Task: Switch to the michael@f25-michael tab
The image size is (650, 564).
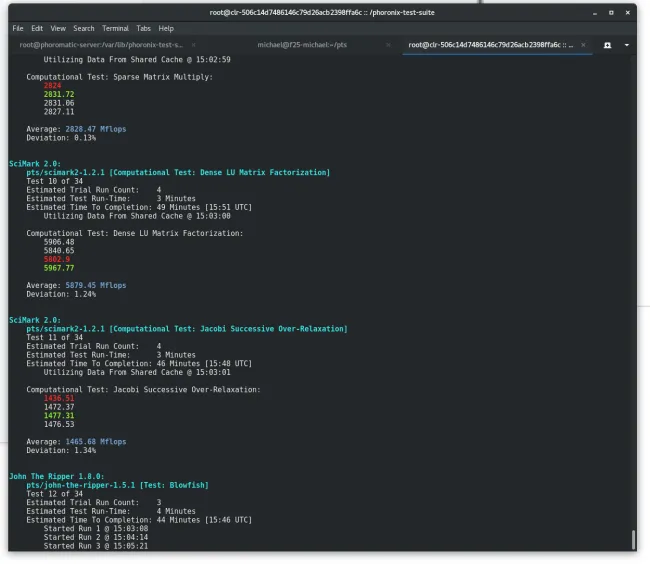Action: 302,45
